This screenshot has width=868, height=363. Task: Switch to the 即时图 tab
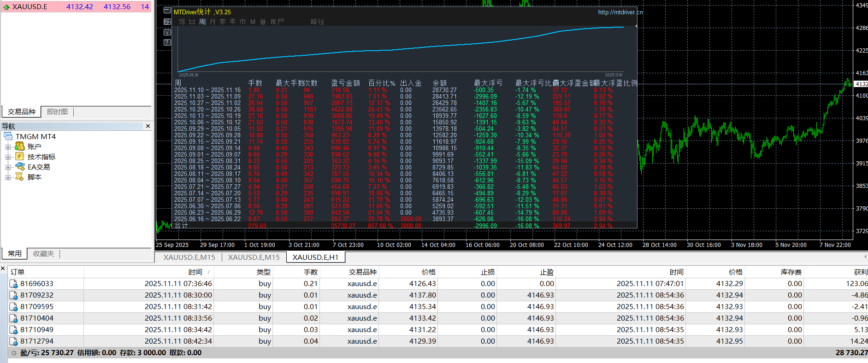[x=57, y=112]
